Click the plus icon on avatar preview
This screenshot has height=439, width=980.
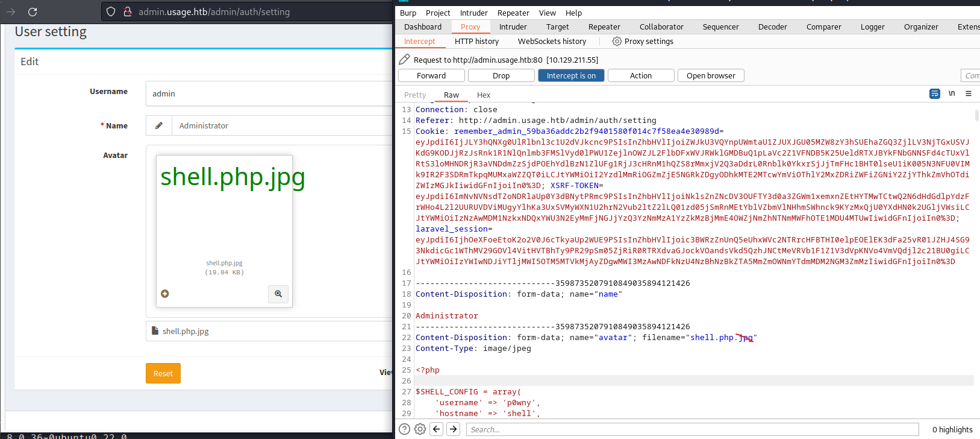click(165, 294)
